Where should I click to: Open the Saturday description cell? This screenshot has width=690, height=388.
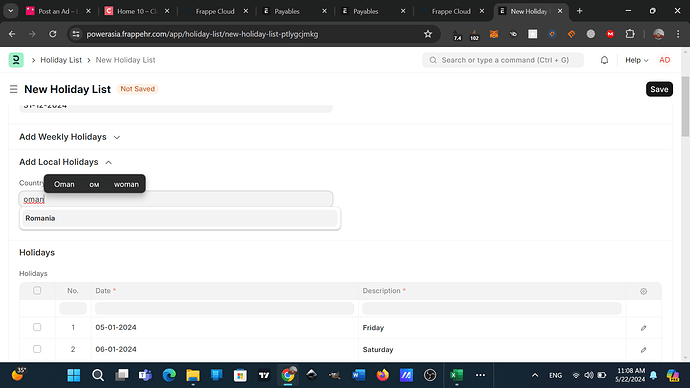492,349
